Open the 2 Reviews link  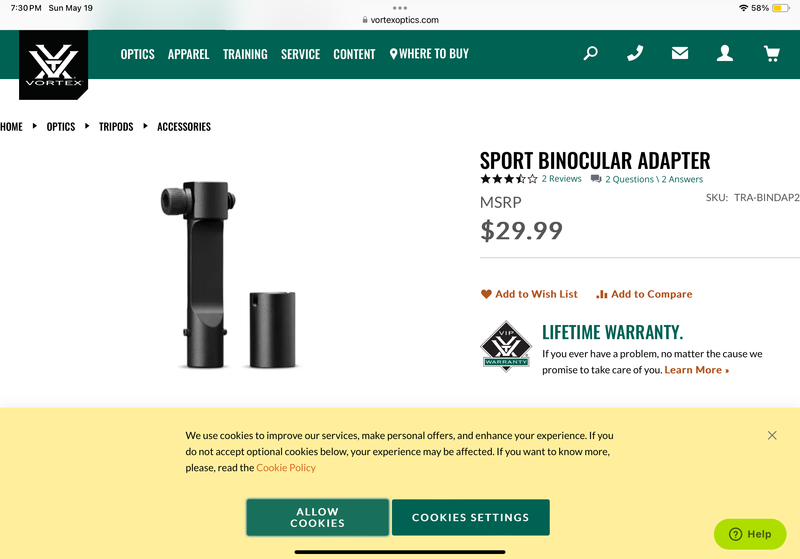pyautogui.click(x=561, y=179)
